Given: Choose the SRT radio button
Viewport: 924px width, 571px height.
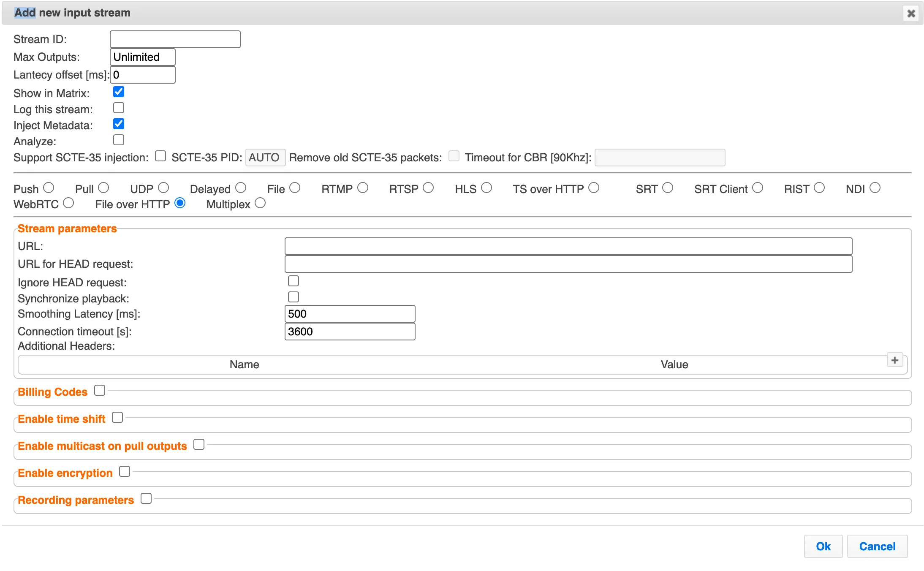Looking at the screenshot, I should (668, 188).
